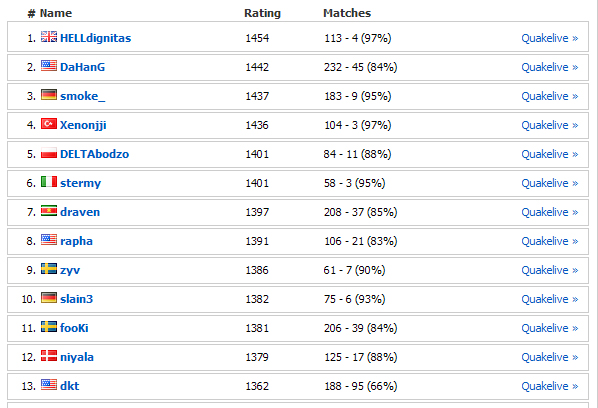Open Quakelive link for DaHanG

(550, 67)
